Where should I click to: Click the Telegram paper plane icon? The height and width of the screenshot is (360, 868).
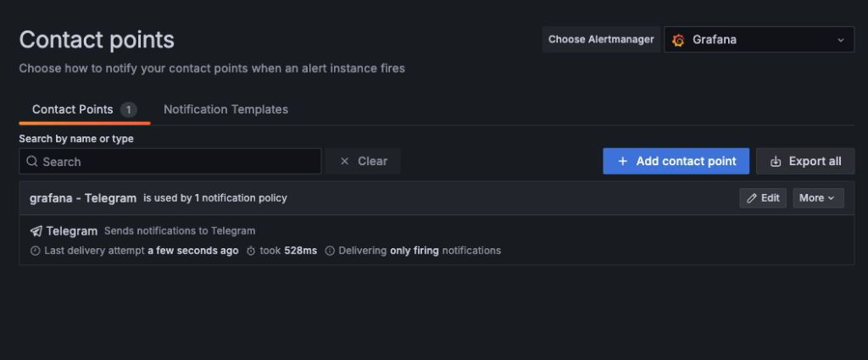point(36,231)
